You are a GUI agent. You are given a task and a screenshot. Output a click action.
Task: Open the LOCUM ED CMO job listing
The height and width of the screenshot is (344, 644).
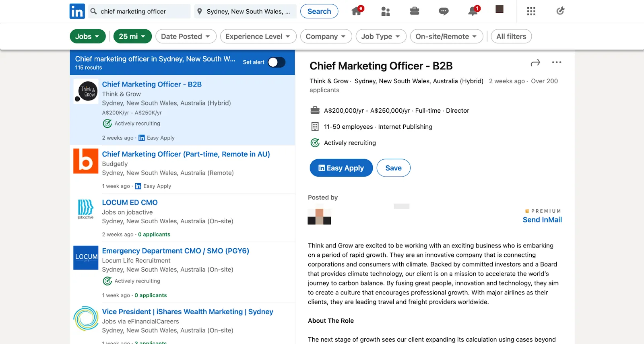click(x=130, y=202)
